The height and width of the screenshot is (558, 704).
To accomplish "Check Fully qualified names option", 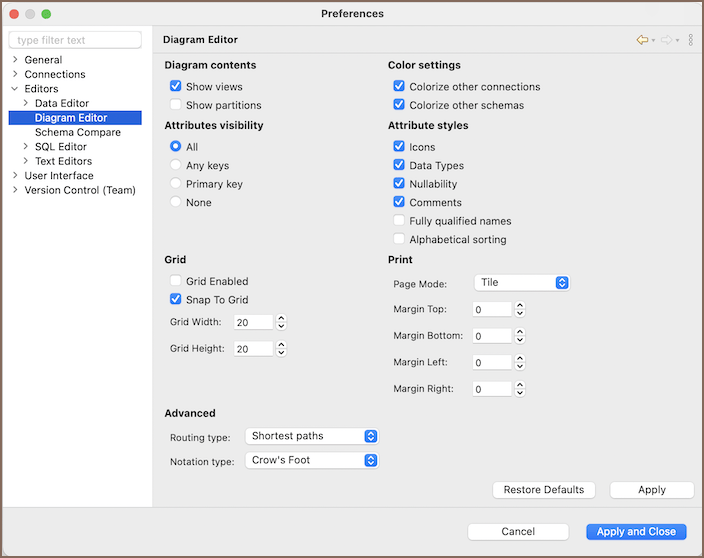I will tap(400, 221).
